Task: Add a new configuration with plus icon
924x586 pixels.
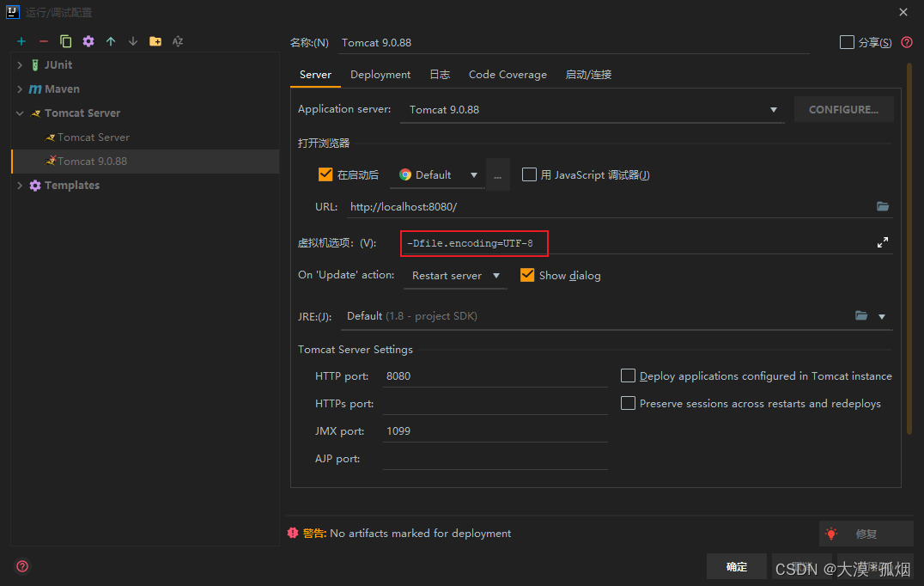Action: (x=21, y=41)
